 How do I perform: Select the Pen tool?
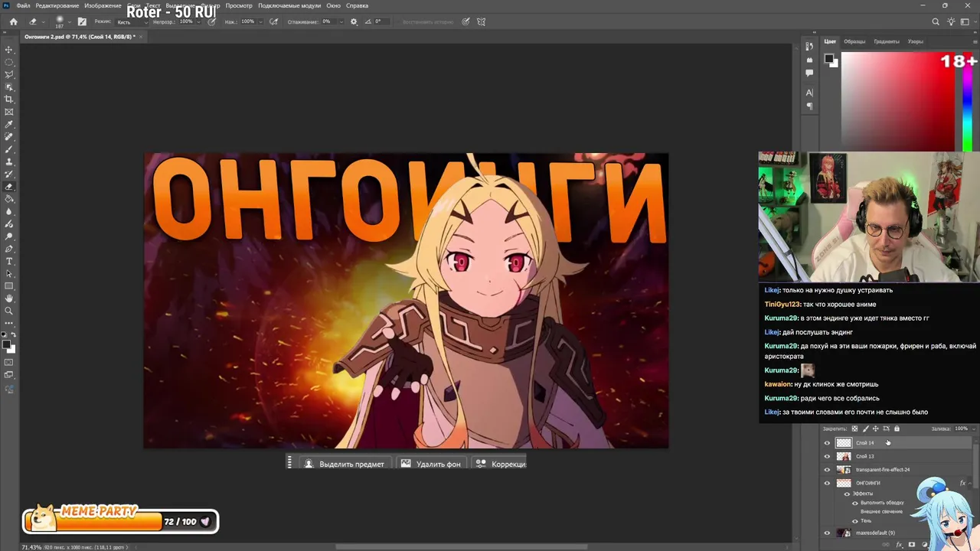click(x=9, y=249)
